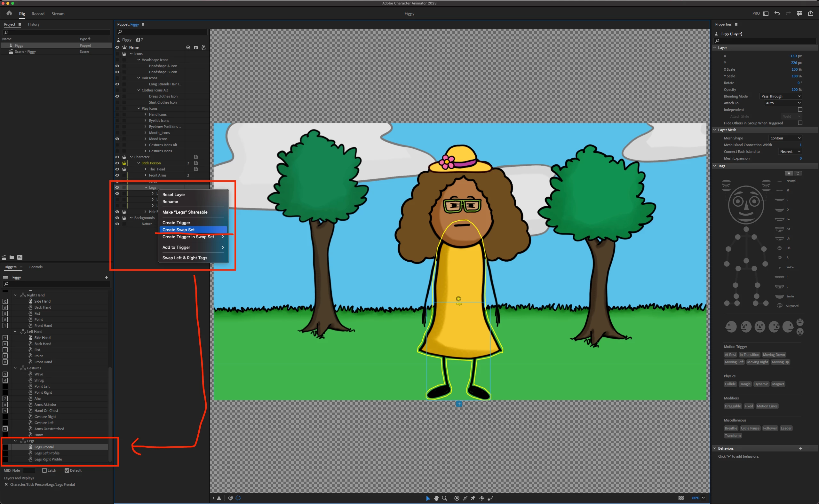Apply the Breathe tag

731,428
